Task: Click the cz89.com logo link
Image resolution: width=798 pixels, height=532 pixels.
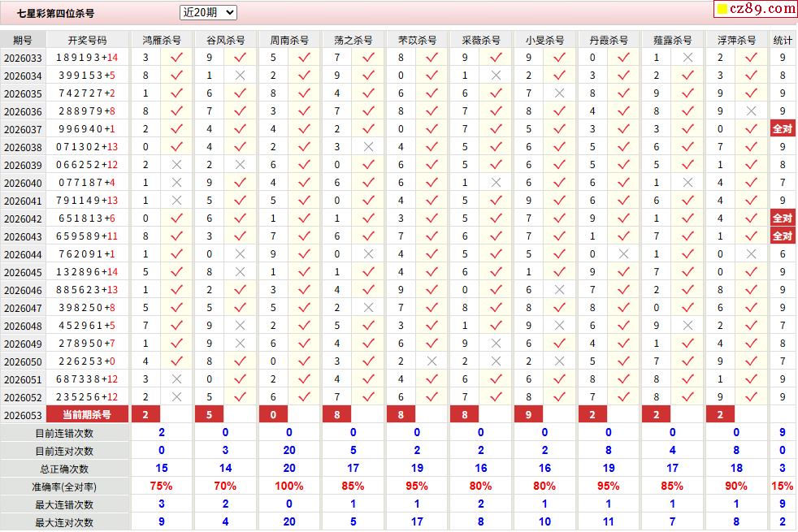Action: [762, 9]
